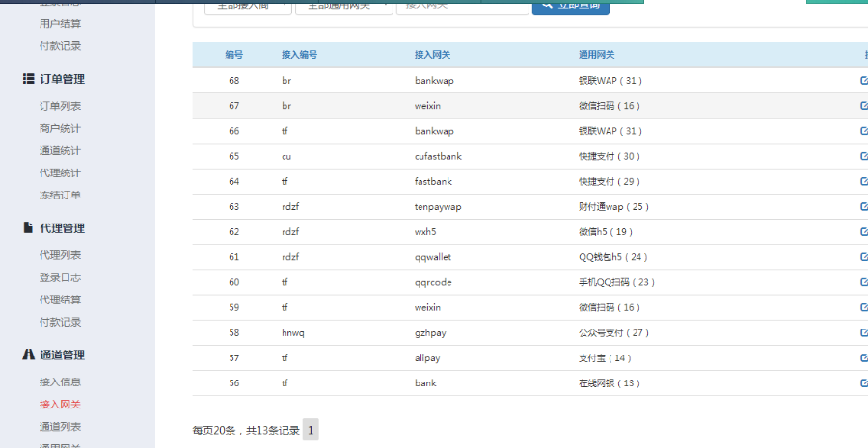This screenshot has height=448, width=868.
Task: Open 用户结算 in the sidebar
Action: (x=60, y=23)
